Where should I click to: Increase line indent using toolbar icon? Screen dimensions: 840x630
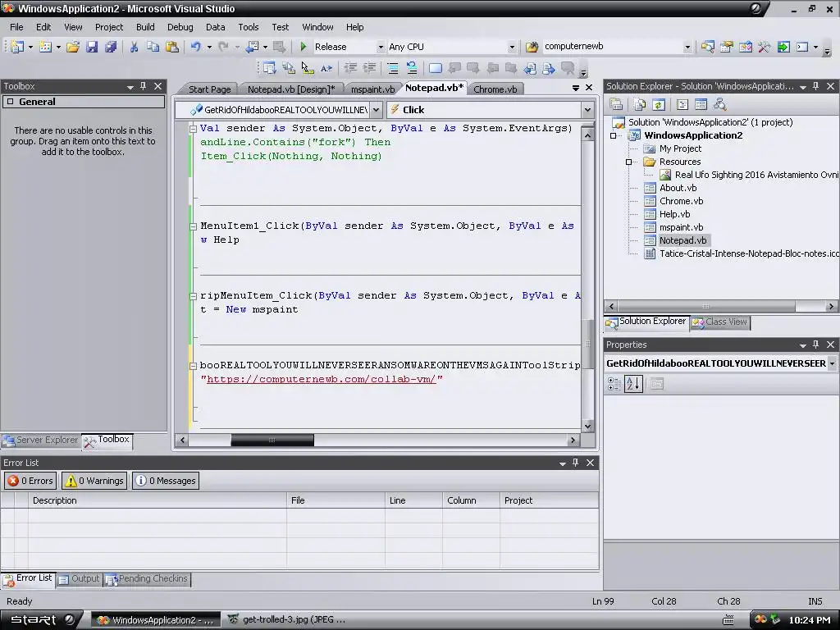click(369, 68)
